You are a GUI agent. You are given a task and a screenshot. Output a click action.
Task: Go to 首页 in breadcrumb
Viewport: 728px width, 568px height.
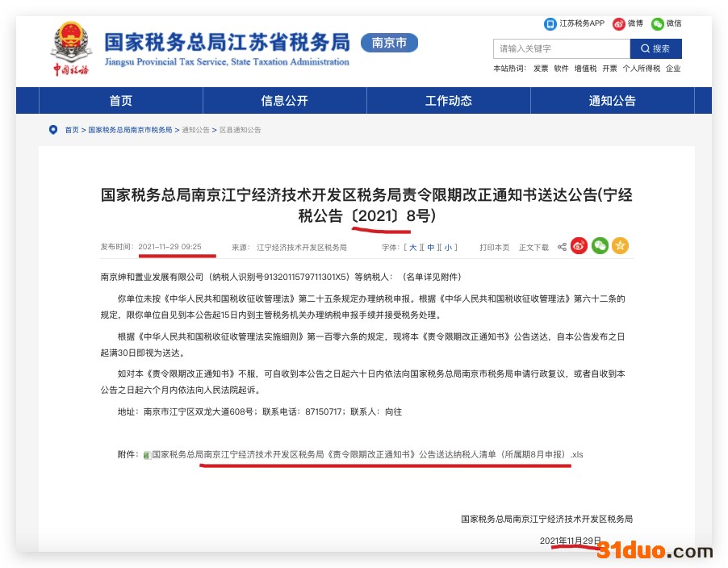point(72,130)
